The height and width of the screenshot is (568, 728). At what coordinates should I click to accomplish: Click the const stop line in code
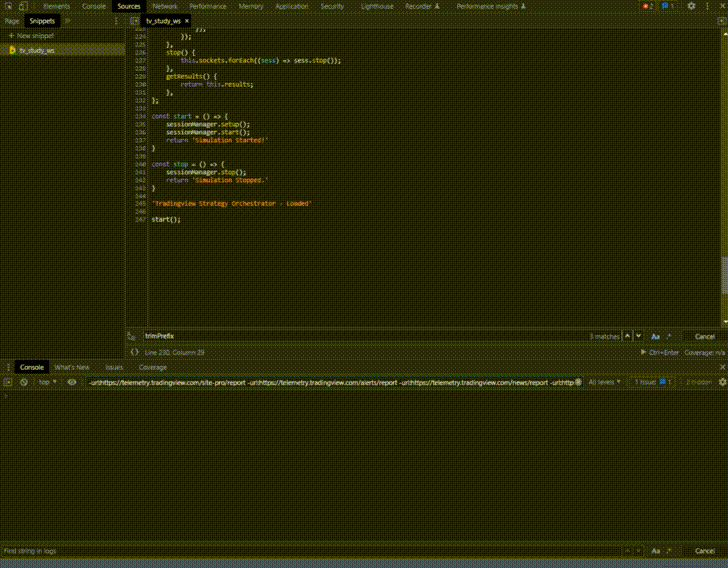tap(188, 164)
